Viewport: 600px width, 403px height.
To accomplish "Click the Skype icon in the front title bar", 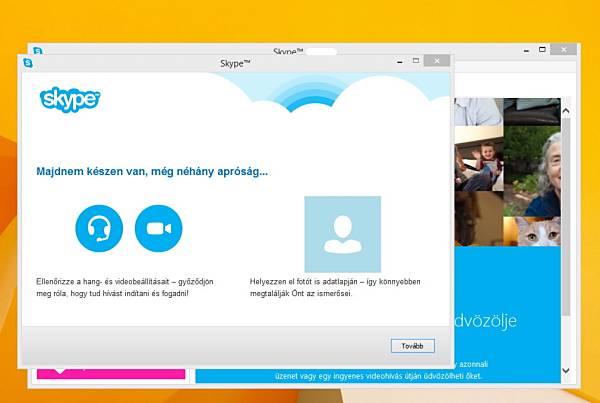I will pyautogui.click(x=28, y=63).
